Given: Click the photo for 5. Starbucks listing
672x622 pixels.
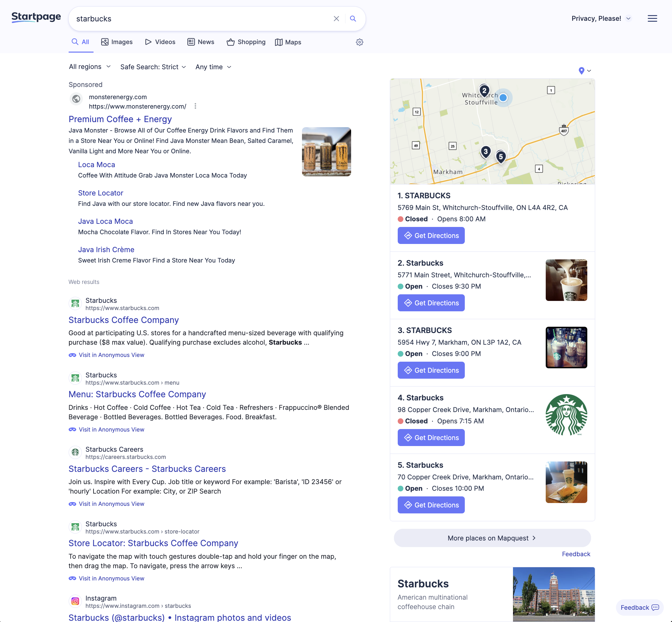Looking at the screenshot, I should tap(566, 482).
